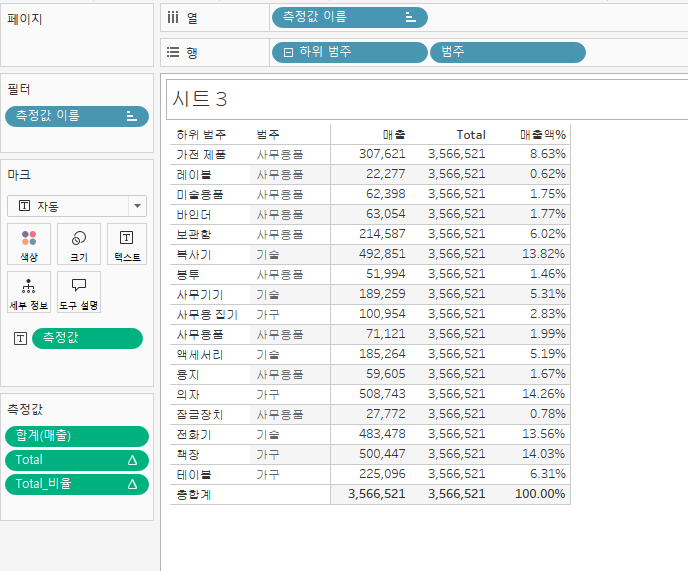Select the 미술용품 row label

click(200, 194)
